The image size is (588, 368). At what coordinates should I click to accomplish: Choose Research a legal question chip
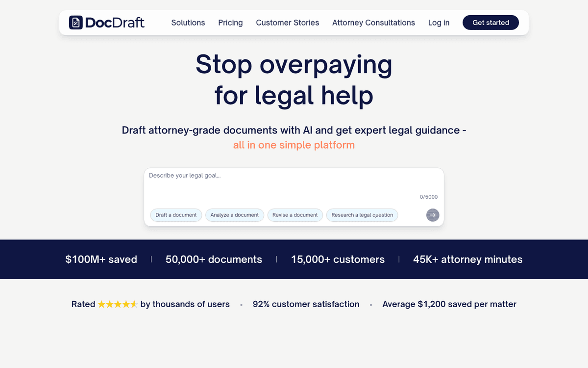point(362,215)
